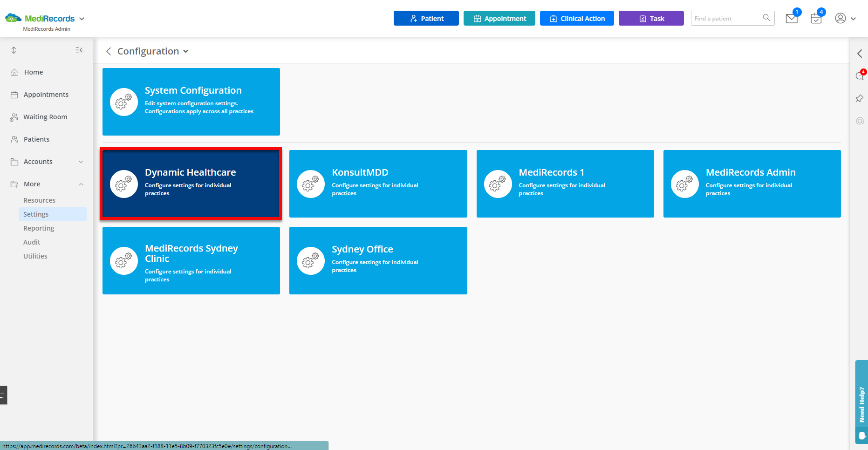Create a new Task
868x450 pixels.
coord(651,18)
